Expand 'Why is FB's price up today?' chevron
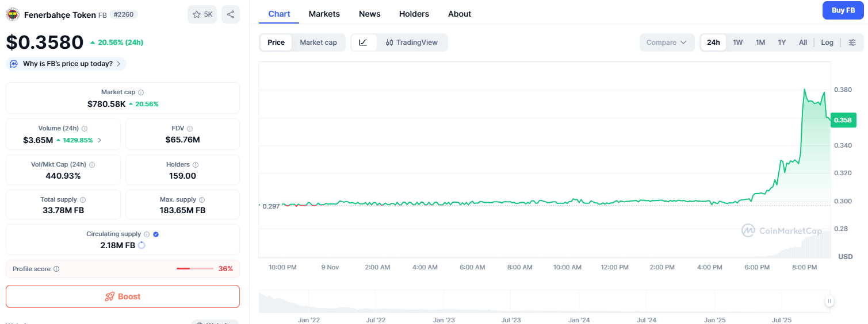The width and height of the screenshot is (868, 324). point(118,64)
